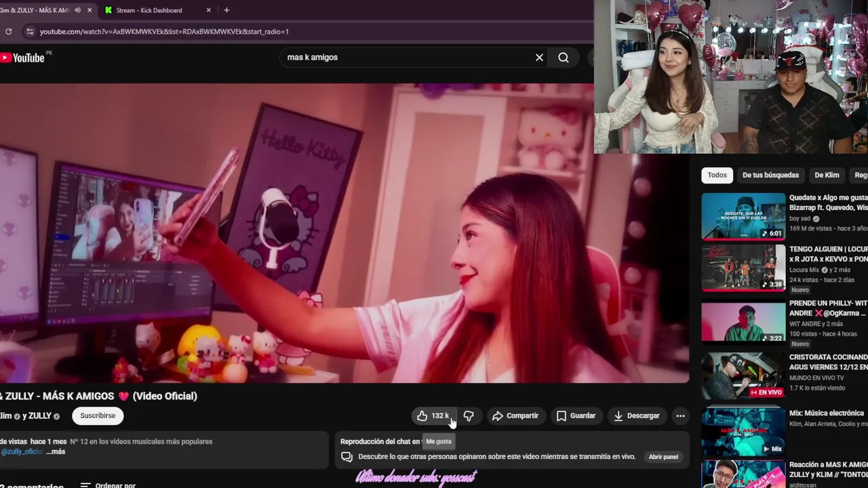Click the @zully_oficial link in the description
Image resolution: width=868 pixels, height=488 pixels.
pyautogui.click(x=22, y=451)
